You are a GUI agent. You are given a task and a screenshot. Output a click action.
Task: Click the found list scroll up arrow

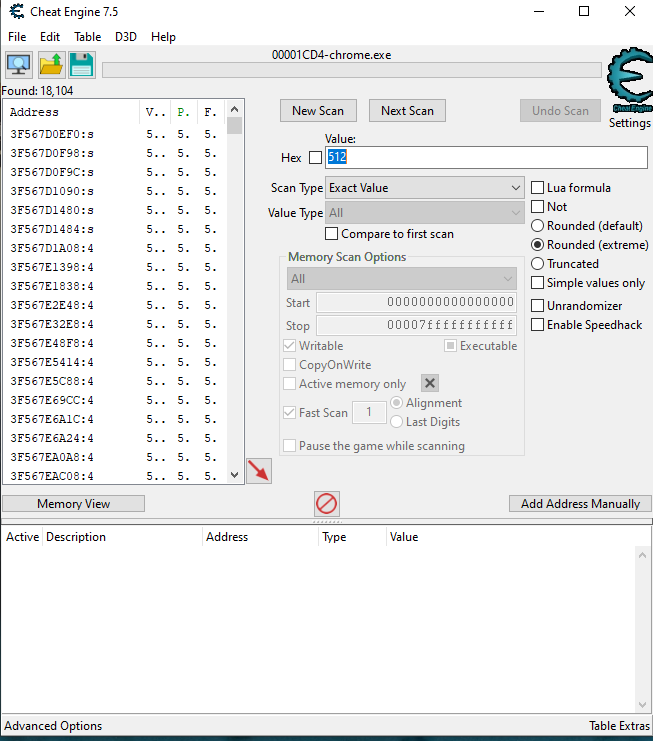point(234,109)
